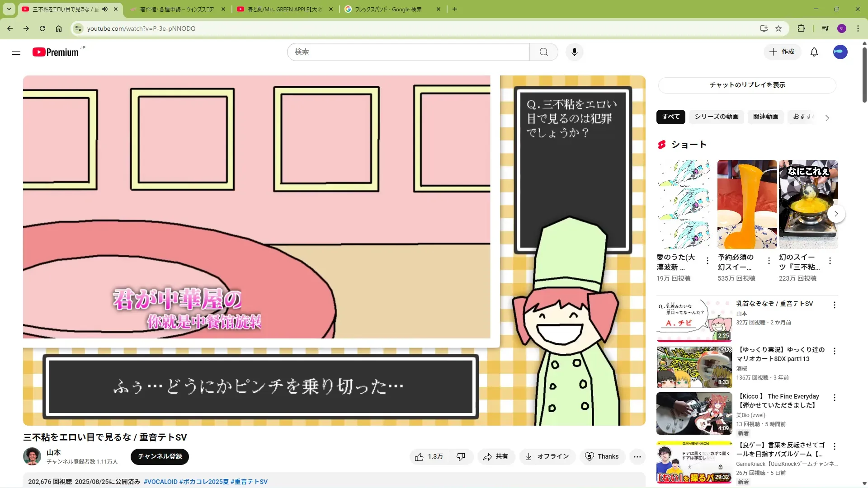
Task: Click the dislike thumbs-down icon
Action: point(461,457)
